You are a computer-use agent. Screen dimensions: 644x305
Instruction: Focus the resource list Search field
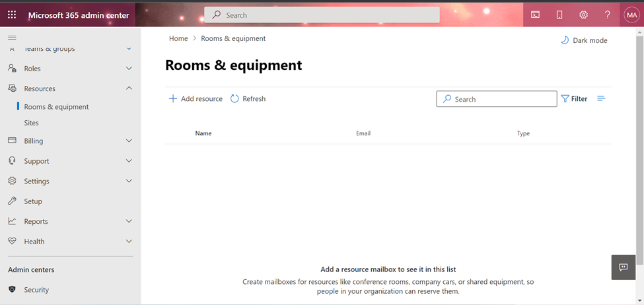(497, 99)
